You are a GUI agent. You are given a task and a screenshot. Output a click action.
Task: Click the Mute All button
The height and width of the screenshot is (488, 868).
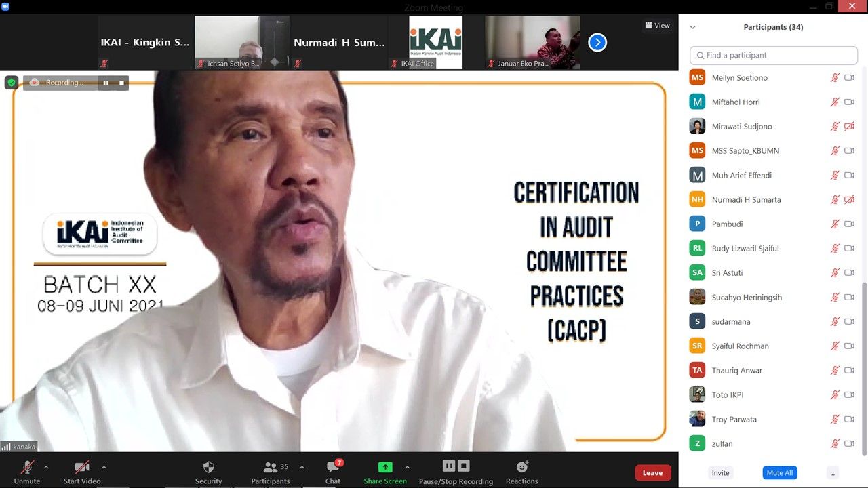pyautogui.click(x=780, y=473)
